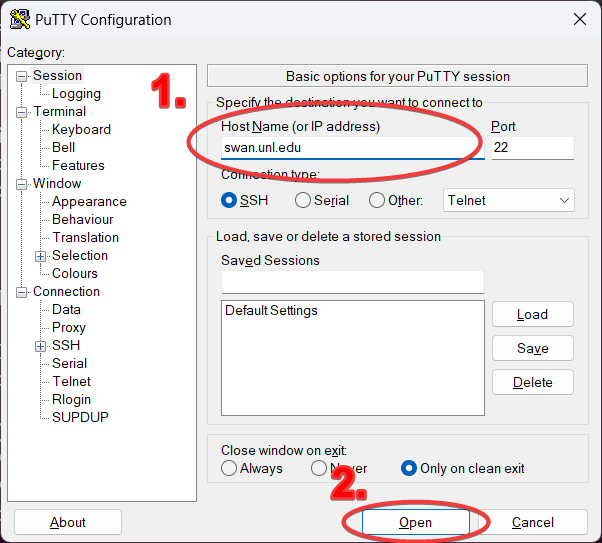Choose the Serial connection type
This screenshot has height=543, width=602.
(x=303, y=200)
